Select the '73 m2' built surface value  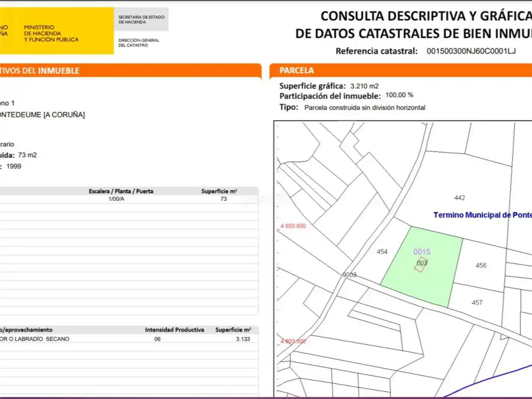pos(27,155)
